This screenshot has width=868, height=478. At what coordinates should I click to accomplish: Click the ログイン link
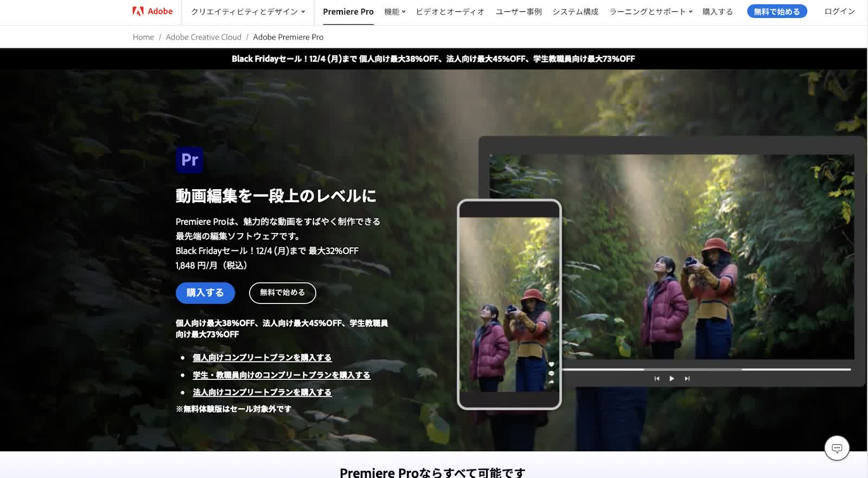839,11
